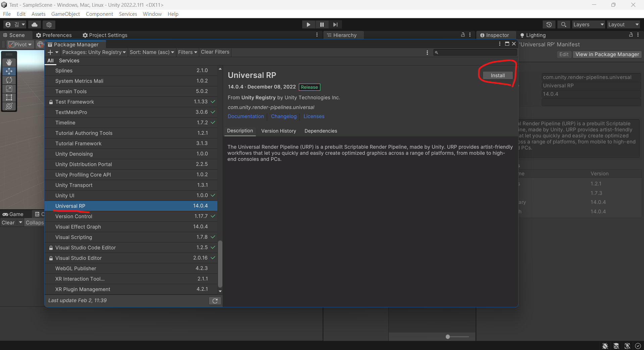Open the Documentation link

click(246, 117)
